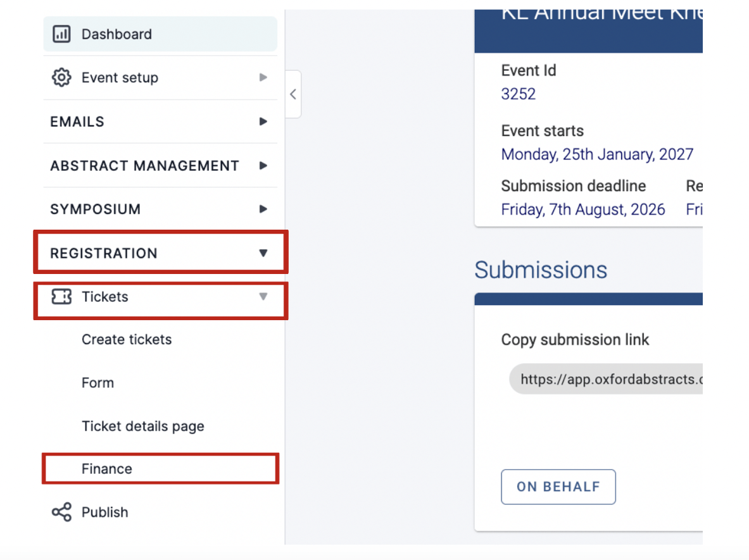Select the Tickets ticket icon

(x=62, y=296)
